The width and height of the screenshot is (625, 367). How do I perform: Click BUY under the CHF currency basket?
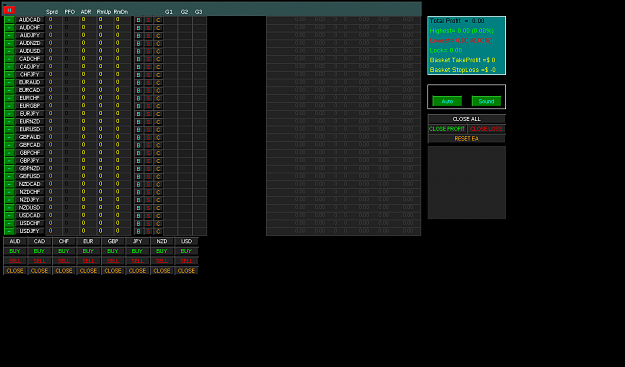click(x=64, y=251)
